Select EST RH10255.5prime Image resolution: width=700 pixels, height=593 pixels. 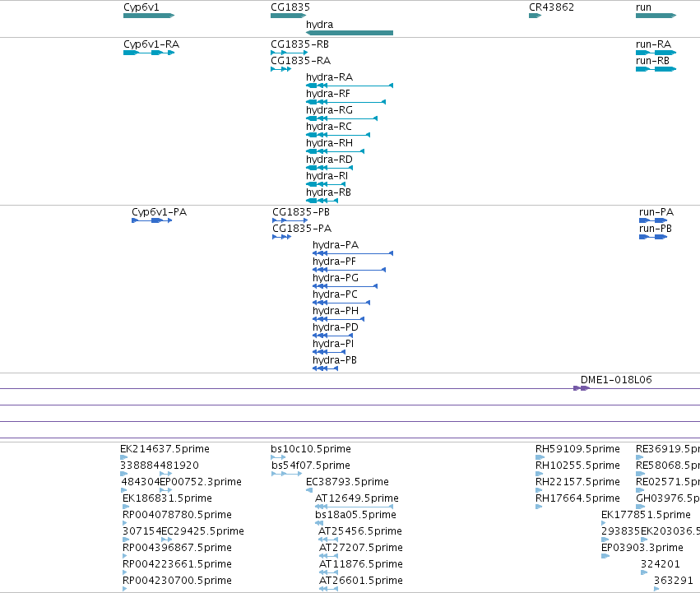(x=540, y=474)
